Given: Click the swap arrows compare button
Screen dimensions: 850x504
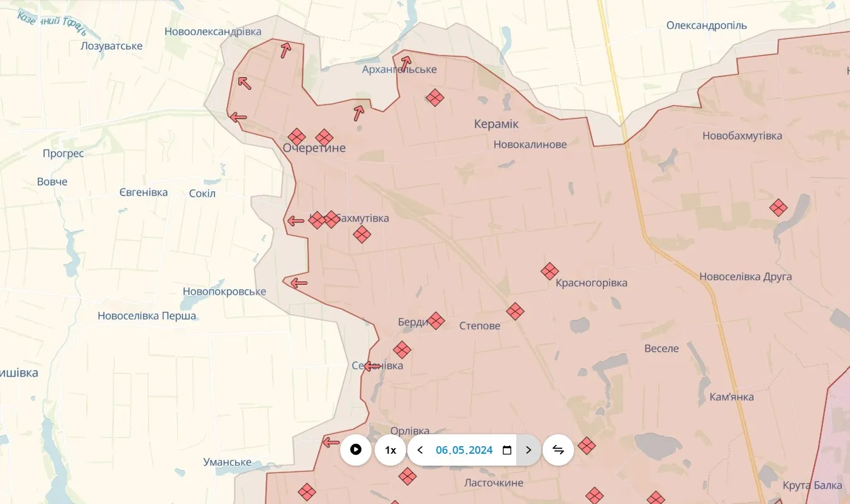Looking at the screenshot, I should 558,450.
